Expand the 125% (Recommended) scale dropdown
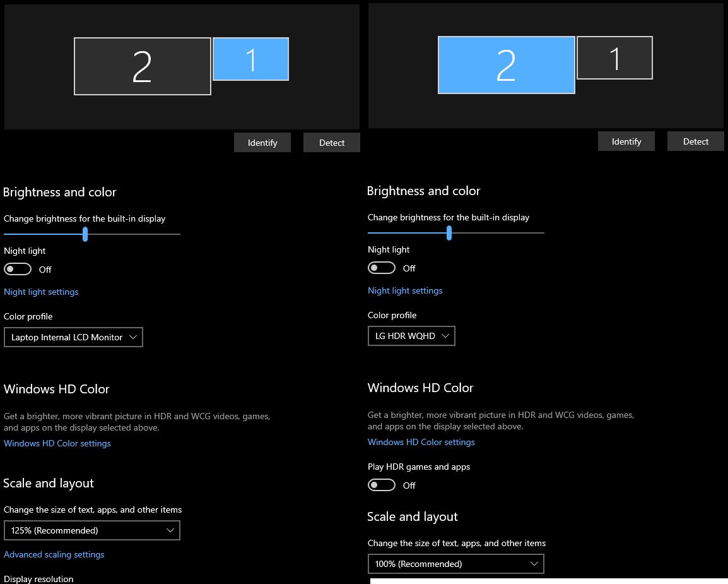728x584 pixels. pyautogui.click(x=92, y=530)
